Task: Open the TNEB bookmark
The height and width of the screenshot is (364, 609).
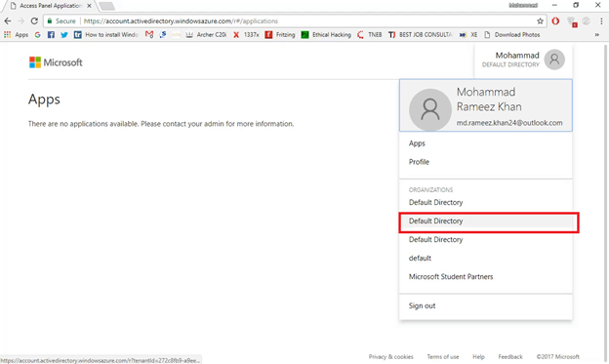Action: (x=369, y=34)
